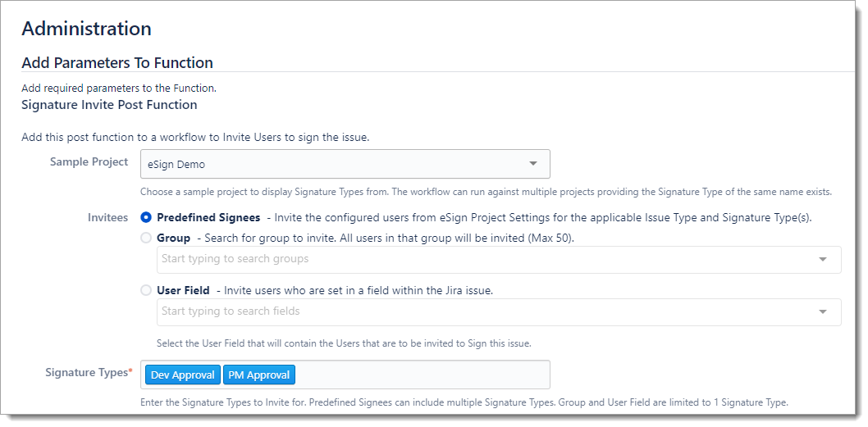Viewport: 868px width, 427px height.
Task: Click the Administration page heading
Action: click(86, 29)
